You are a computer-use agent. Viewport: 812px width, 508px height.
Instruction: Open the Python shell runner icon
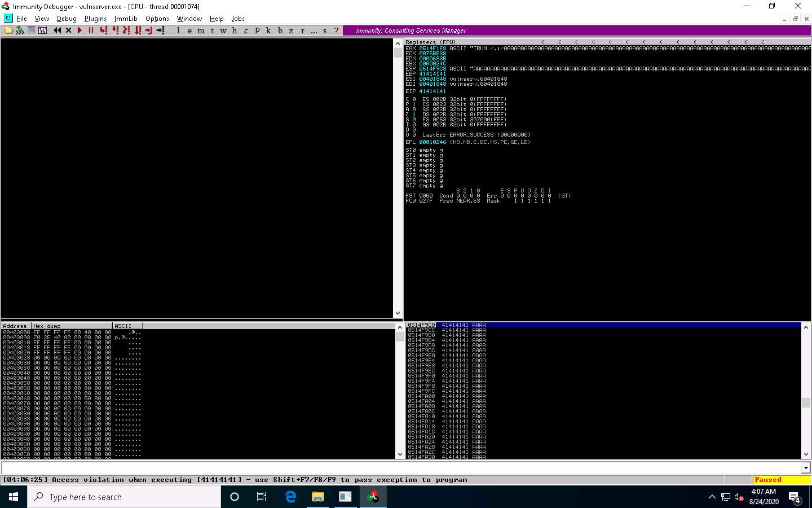click(x=20, y=30)
